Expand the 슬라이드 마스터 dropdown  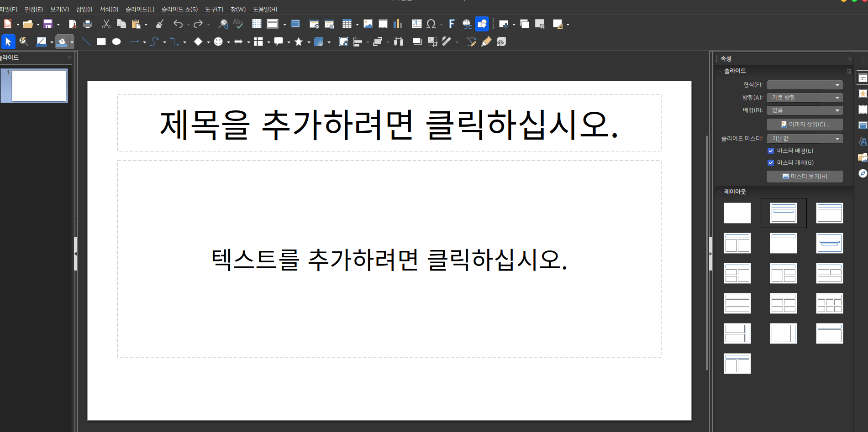click(x=805, y=139)
